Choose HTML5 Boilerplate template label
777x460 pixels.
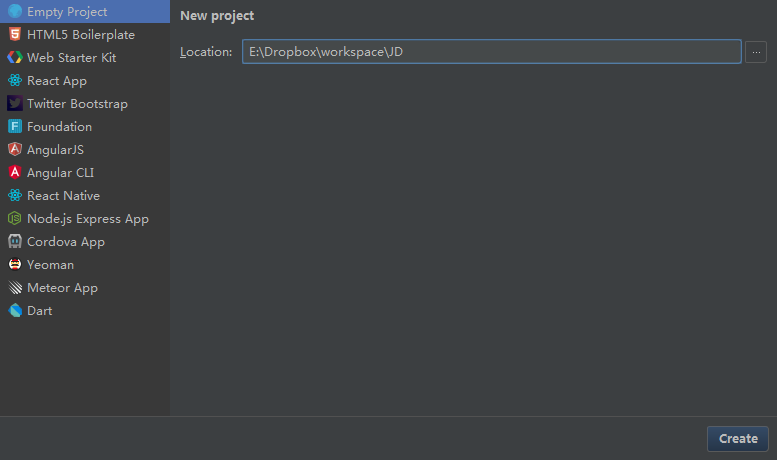(81, 35)
